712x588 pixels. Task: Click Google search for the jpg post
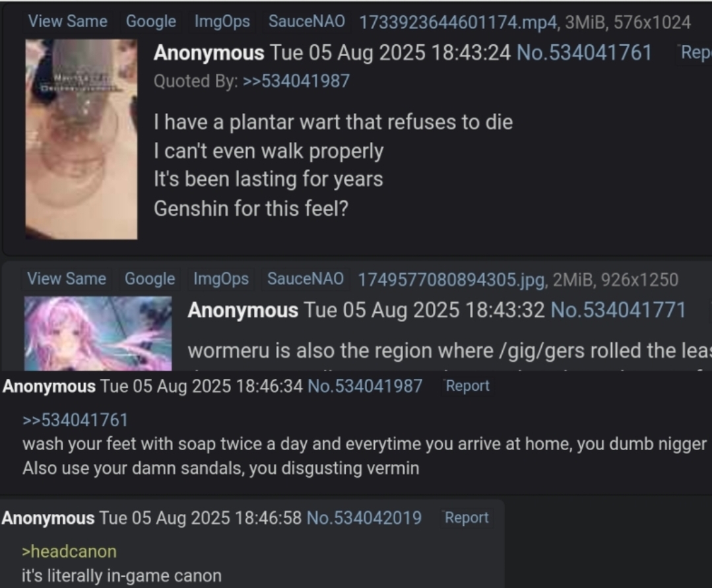tap(150, 278)
